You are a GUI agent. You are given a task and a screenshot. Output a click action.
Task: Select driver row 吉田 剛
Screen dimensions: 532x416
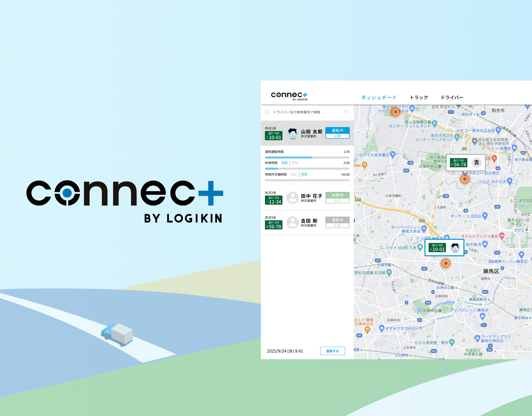pyautogui.click(x=307, y=223)
